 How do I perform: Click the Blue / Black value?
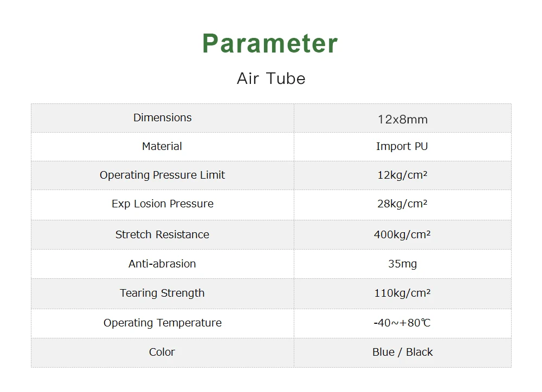[x=402, y=352]
